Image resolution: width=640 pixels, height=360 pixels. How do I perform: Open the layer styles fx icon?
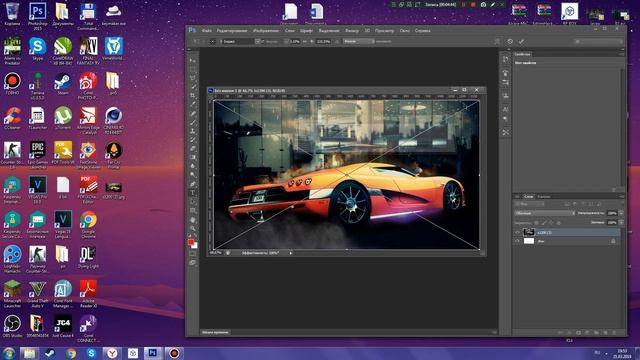point(569,333)
